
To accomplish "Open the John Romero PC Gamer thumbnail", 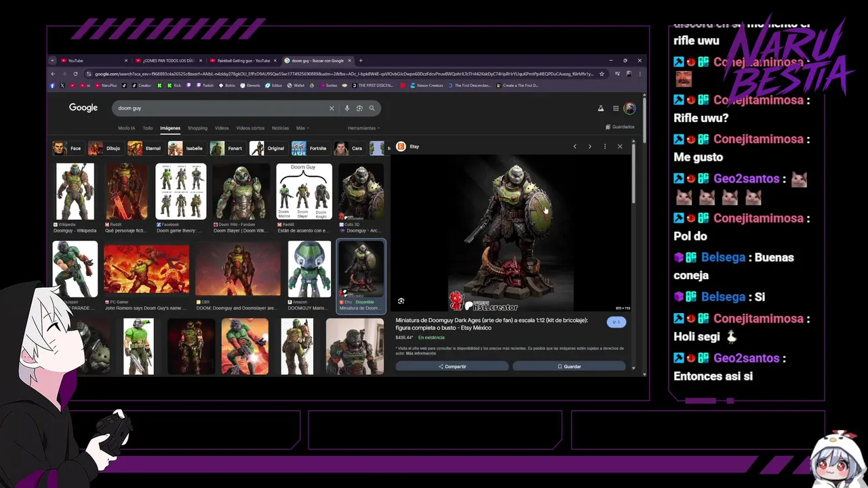I will tap(147, 269).
